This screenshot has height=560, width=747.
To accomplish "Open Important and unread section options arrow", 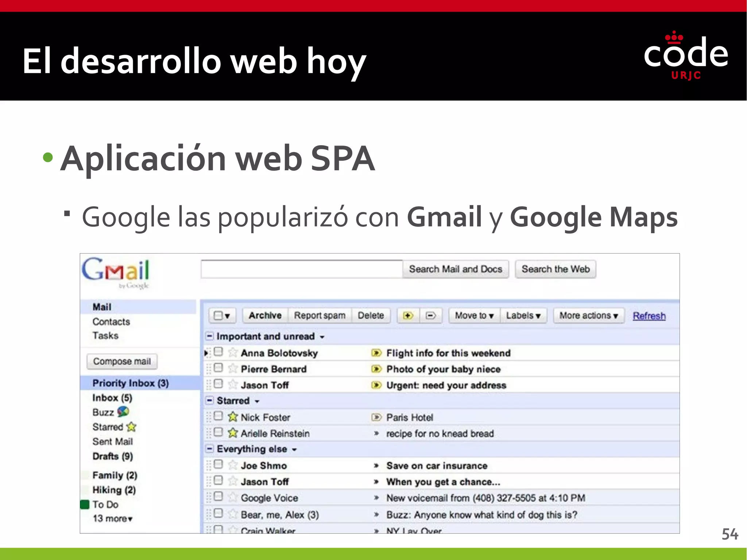I will point(322,337).
